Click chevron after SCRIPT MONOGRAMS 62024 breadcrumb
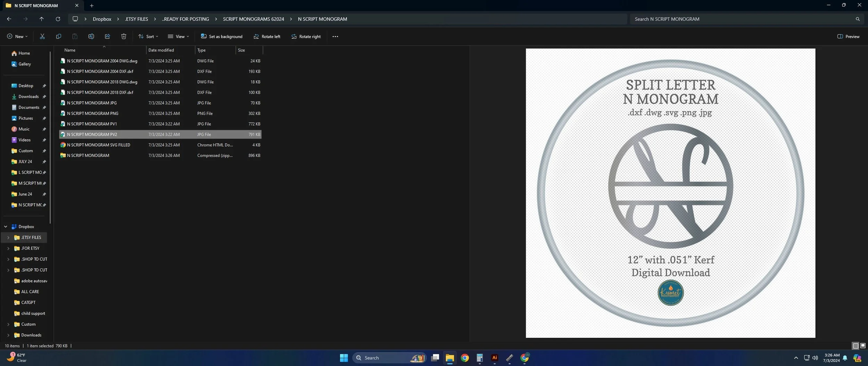The height and width of the screenshot is (366, 868). point(291,19)
